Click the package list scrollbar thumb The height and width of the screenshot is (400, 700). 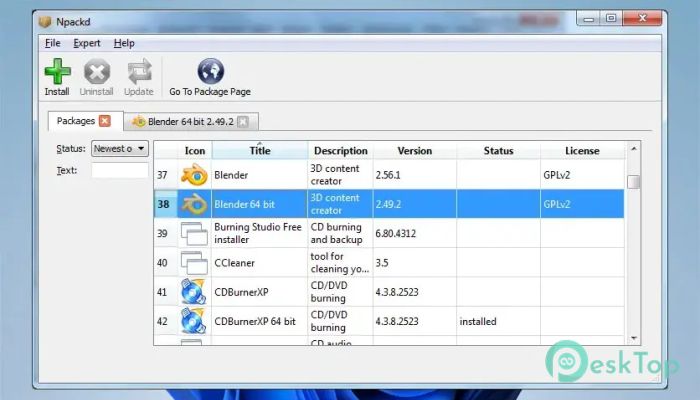(633, 182)
